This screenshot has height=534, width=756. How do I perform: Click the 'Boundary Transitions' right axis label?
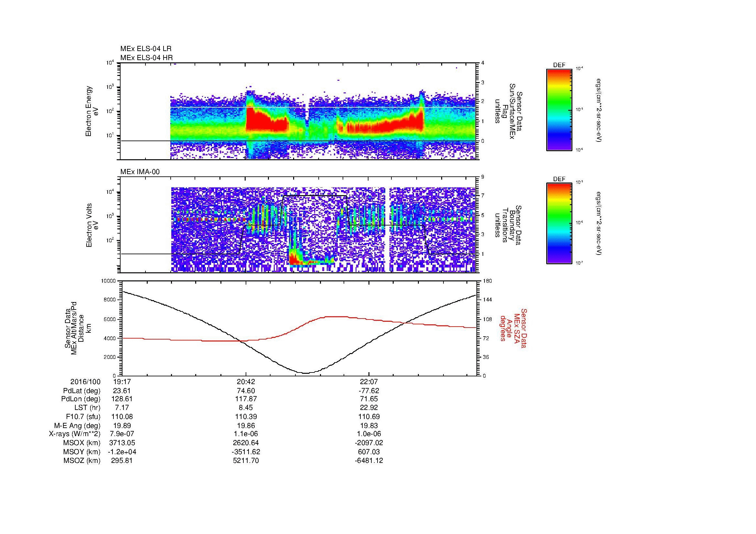pyautogui.click(x=508, y=226)
